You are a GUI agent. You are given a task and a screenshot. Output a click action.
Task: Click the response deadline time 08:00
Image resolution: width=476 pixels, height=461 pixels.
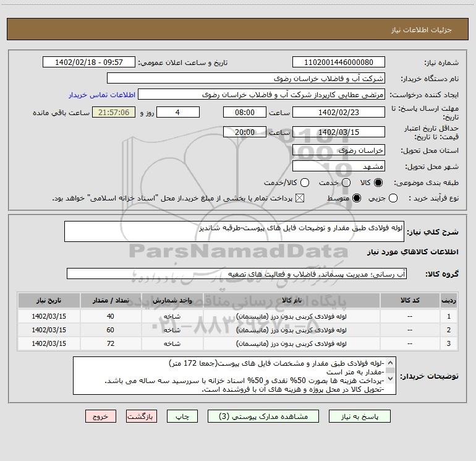[245, 112]
